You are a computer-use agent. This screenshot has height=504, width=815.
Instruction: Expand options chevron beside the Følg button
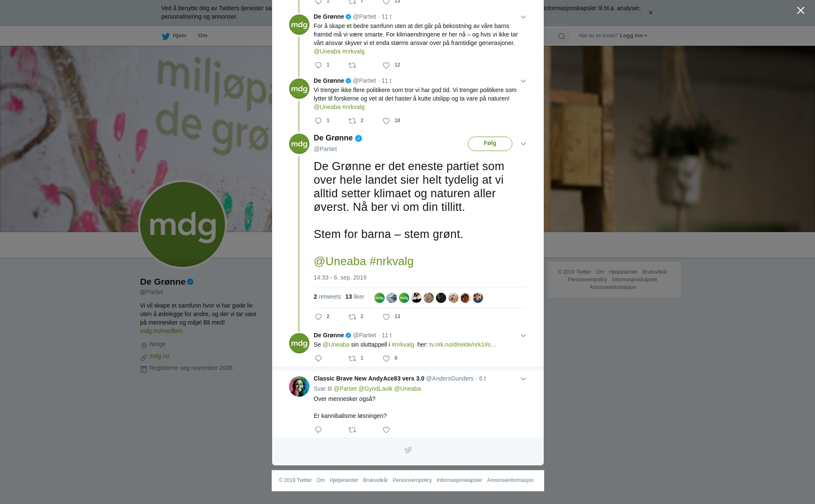coord(523,144)
